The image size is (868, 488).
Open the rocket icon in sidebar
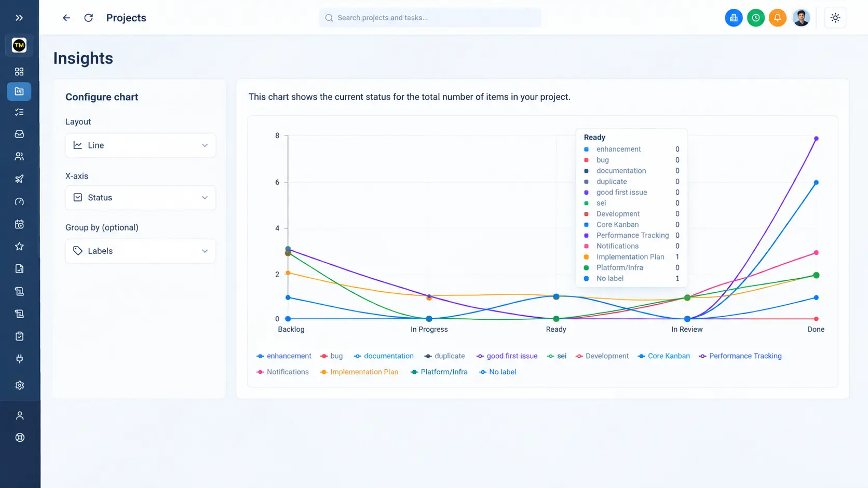[x=19, y=179]
